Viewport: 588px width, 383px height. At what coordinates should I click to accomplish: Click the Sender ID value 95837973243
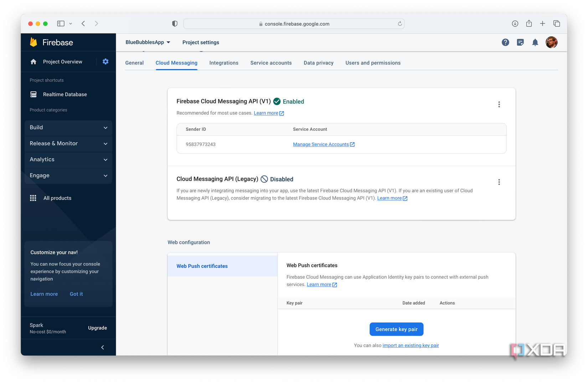coord(201,144)
